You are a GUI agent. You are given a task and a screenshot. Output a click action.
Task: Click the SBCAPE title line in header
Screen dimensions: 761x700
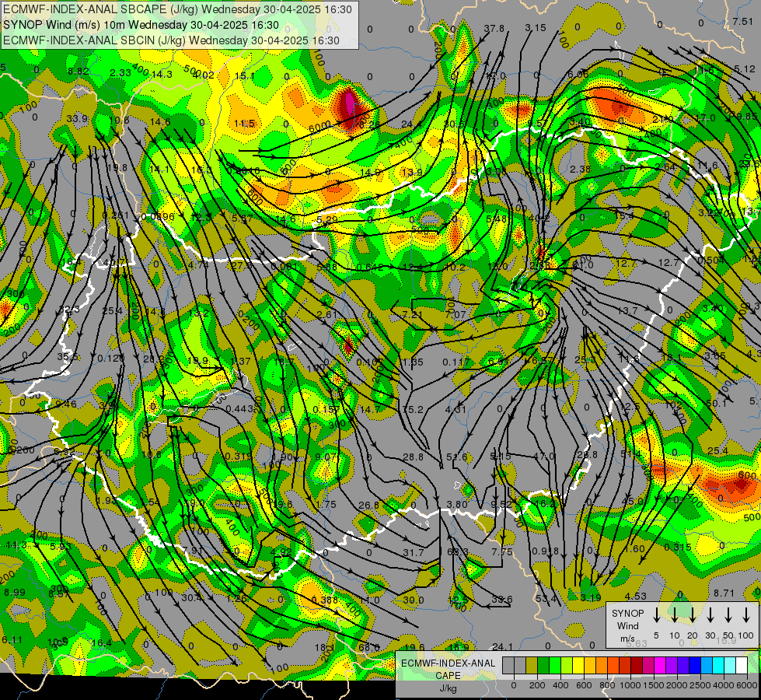[x=177, y=9]
